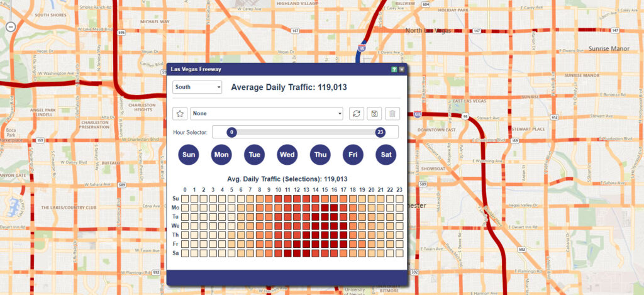Screen dimensions: 644x295
Task: Toggle the Sat day selector
Action: tap(386, 154)
